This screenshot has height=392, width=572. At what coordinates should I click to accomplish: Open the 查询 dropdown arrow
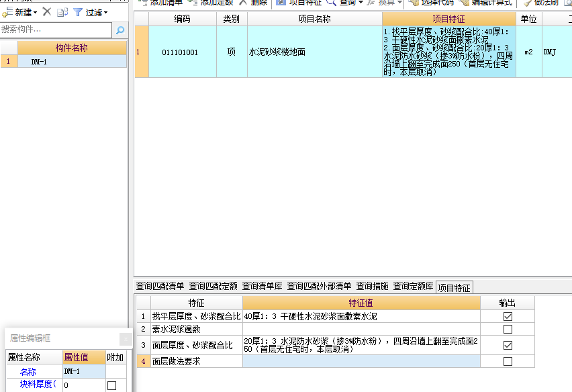click(361, 3)
